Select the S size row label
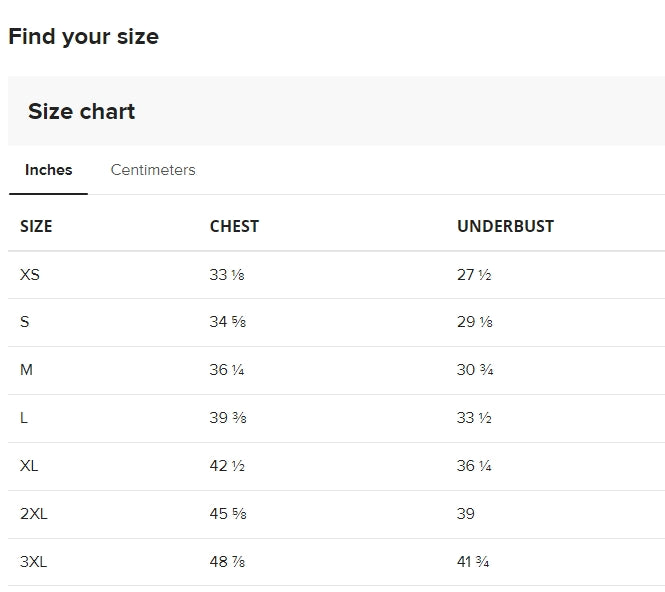This screenshot has height=592, width=665. pyautogui.click(x=25, y=322)
